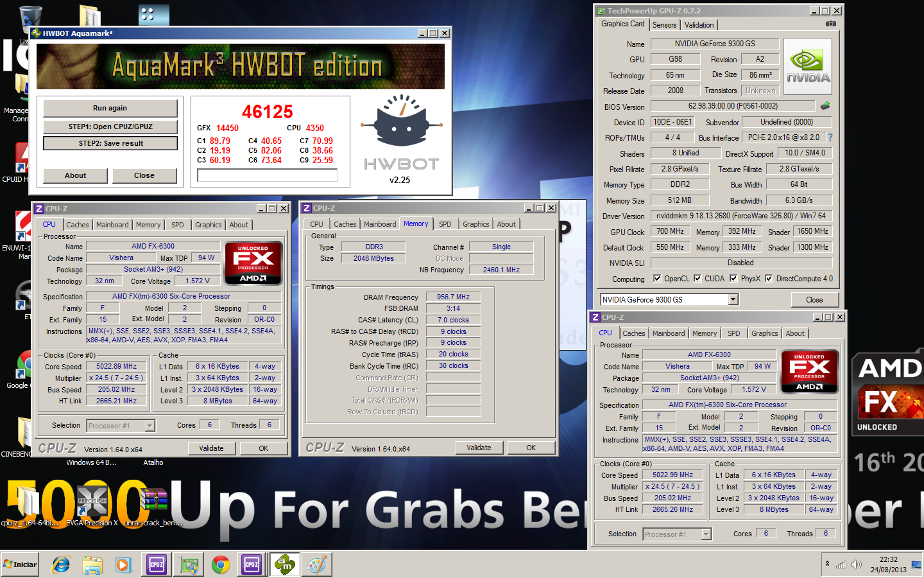Click the Aquamark taskbar icon
Image resolution: width=924 pixels, height=578 pixels.
tap(284, 565)
